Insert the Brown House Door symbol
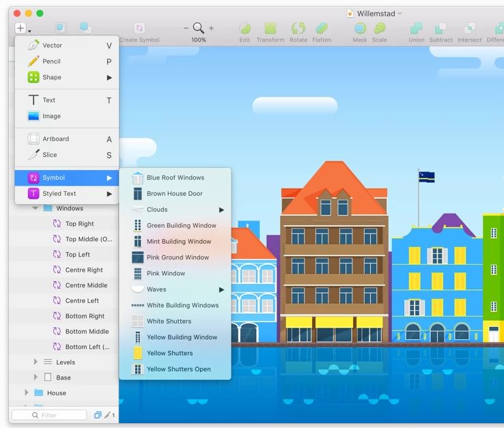Image resolution: width=504 pixels, height=428 pixels. coord(176,194)
